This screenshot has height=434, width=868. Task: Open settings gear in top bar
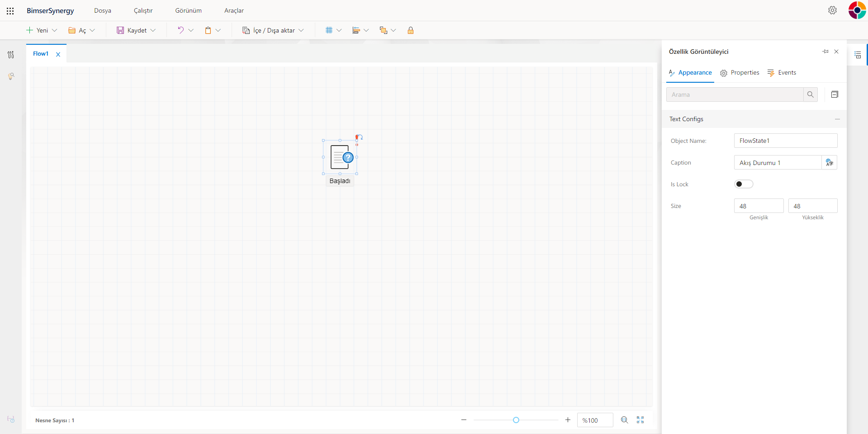pos(832,10)
